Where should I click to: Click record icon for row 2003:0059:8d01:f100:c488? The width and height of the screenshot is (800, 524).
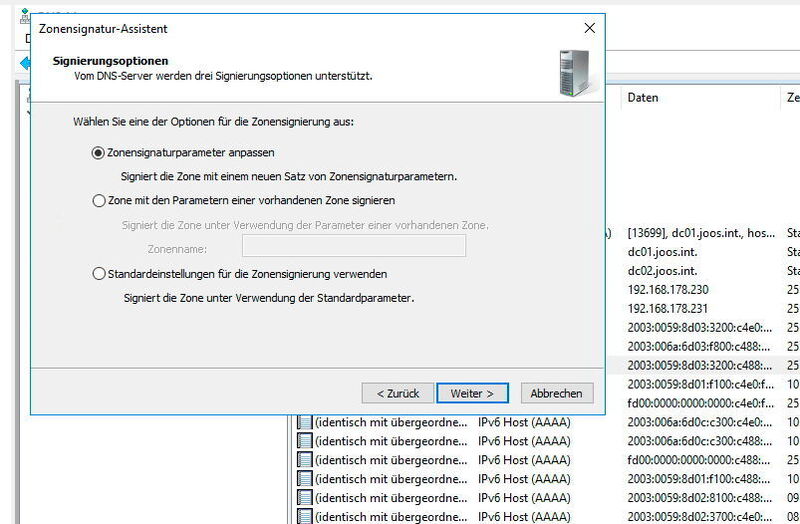[305, 479]
